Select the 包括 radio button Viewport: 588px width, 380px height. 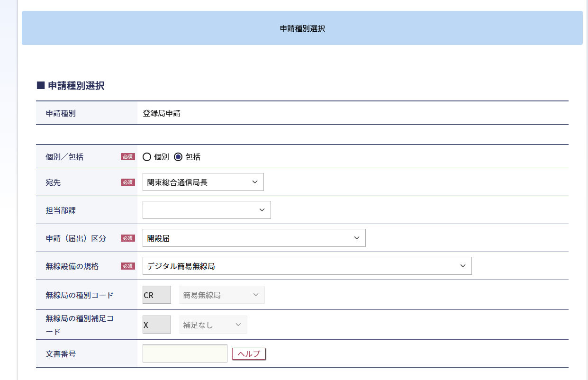point(178,157)
